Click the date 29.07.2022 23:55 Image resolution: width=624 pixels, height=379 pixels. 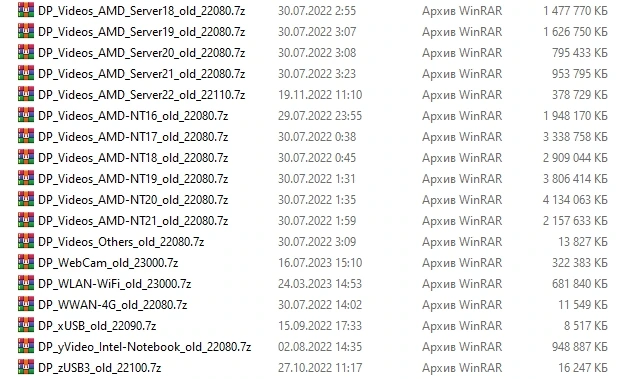click(320, 116)
